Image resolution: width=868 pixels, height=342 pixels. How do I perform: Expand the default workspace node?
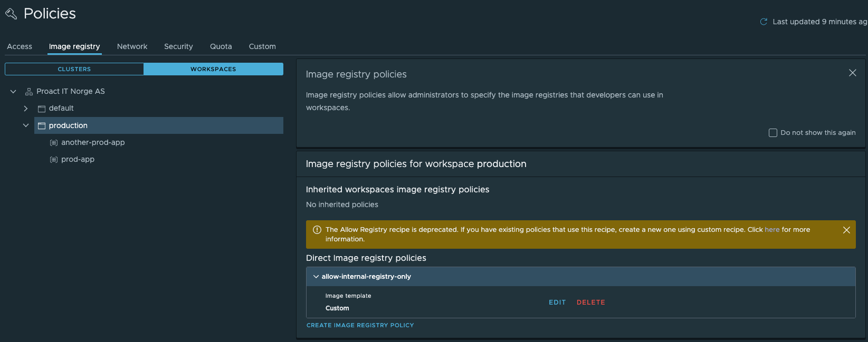click(x=26, y=109)
